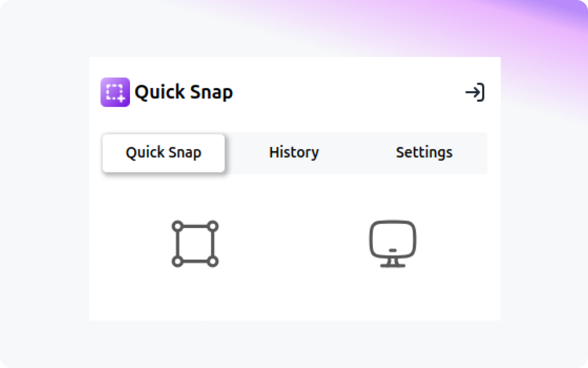
Task: Open app preferences via Settings
Action: point(424,153)
